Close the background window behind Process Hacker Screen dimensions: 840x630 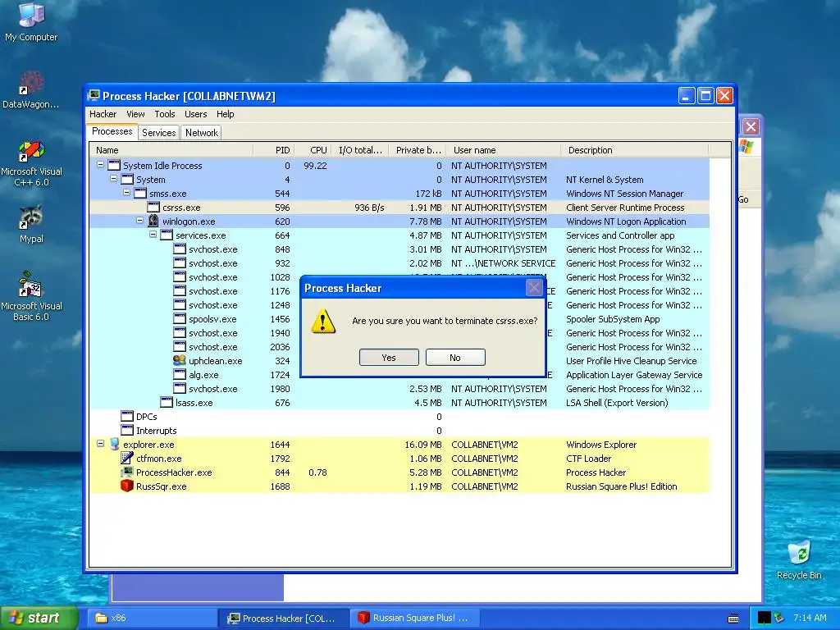point(751,127)
